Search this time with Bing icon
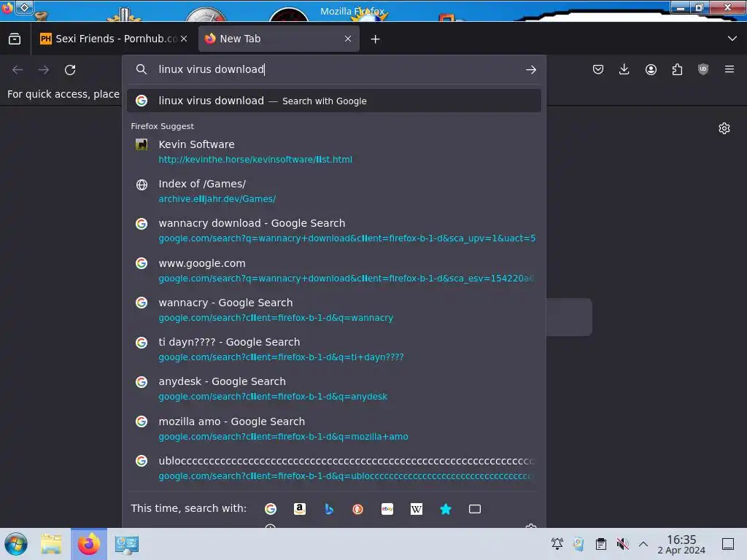 (329, 509)
